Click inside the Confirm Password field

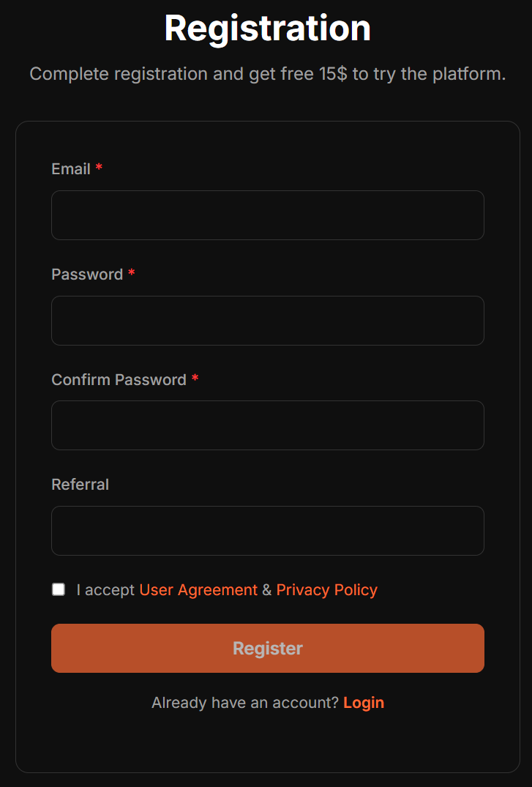267,425
